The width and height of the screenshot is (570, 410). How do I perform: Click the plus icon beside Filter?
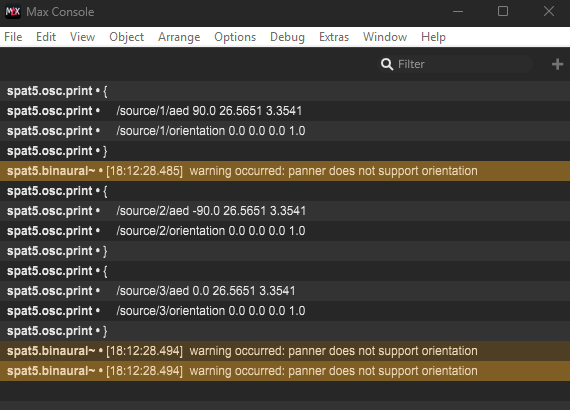point(557,64)
